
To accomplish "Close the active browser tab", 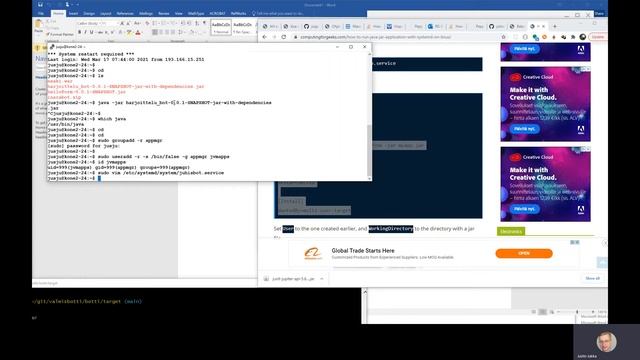I will 543,26.
